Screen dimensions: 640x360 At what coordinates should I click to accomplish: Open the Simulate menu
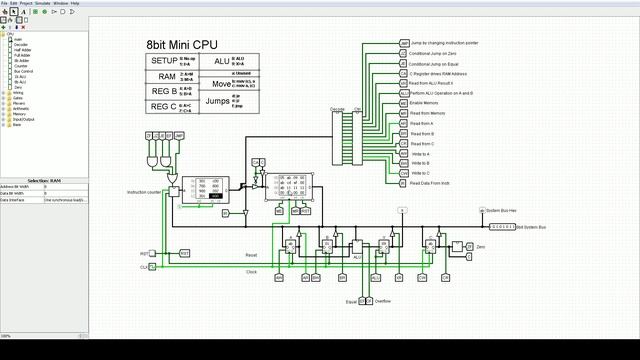[x=42, y=3]
